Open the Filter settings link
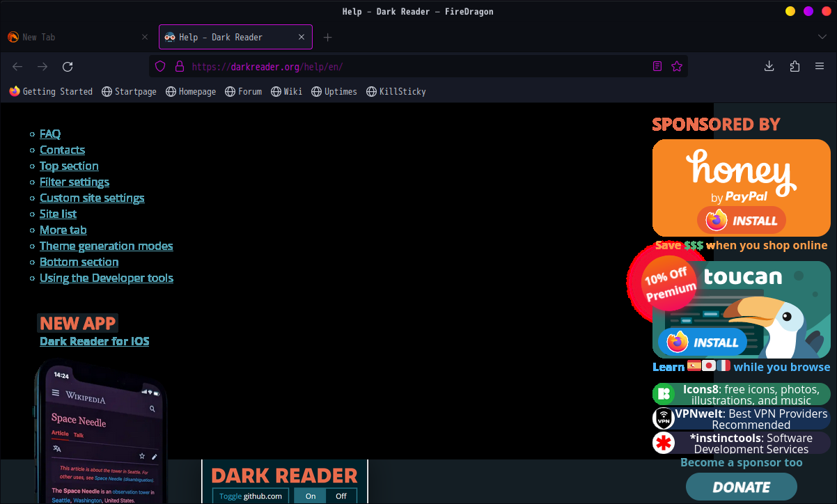 coord(75,182)
